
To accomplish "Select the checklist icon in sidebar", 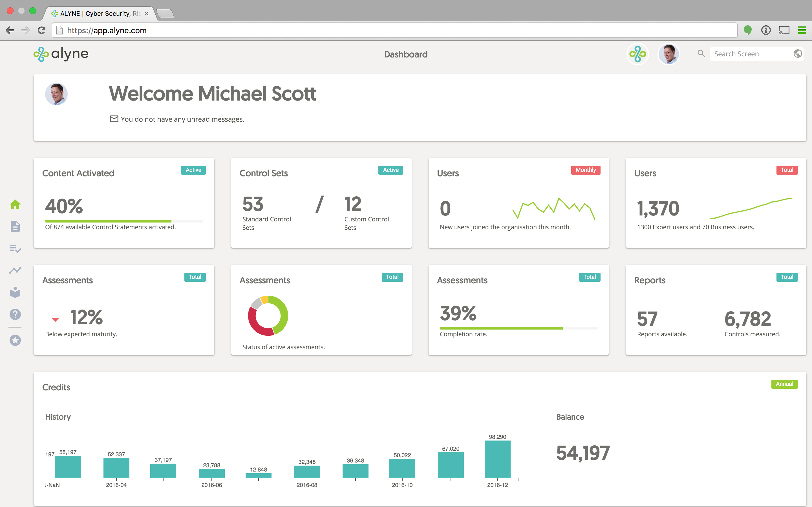I will tap(15, 248).
